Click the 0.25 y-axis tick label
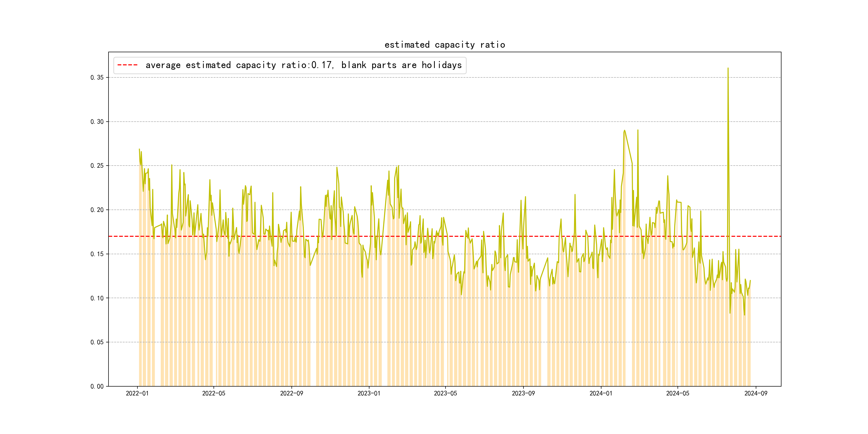The width and height of the screenshot is (868, 434). pyautogui.click(x=97, y=166)
